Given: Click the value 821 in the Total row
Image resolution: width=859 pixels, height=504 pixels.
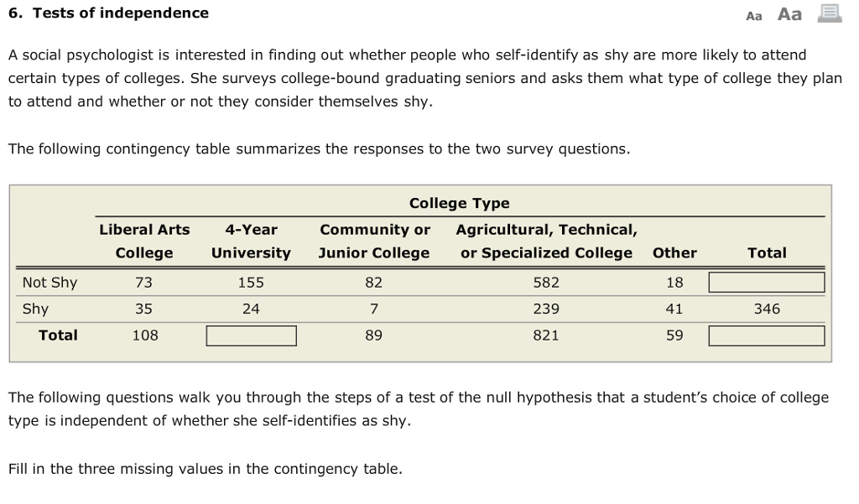Looking at the screenshot, I should coord(546,335).
